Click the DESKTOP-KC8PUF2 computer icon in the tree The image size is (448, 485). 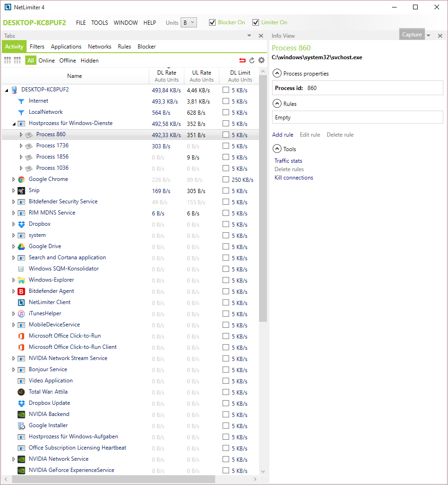pyautogui.click(x=14, y=90)
